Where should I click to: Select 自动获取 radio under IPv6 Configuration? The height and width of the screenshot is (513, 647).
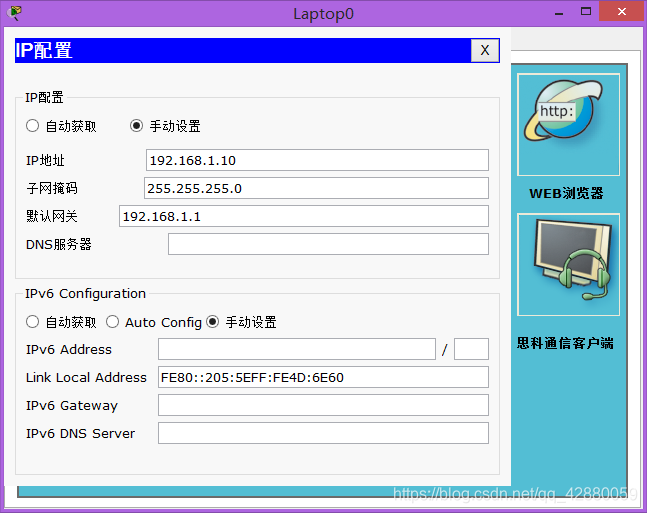click(x=32, y=322)
